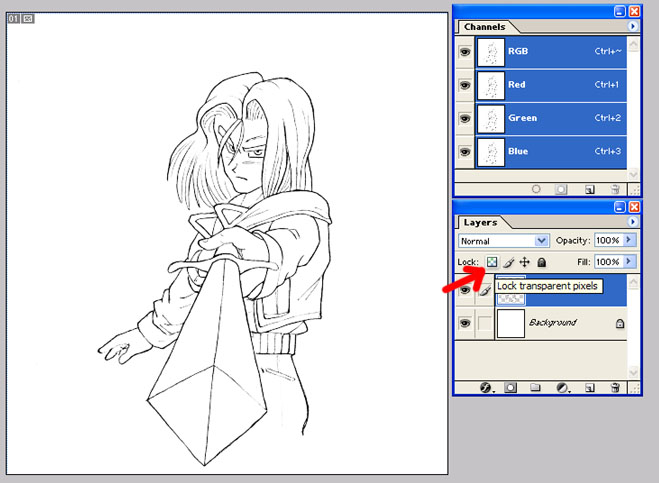Save selection as channel icon
659x483 pixels.
point(562,188)
